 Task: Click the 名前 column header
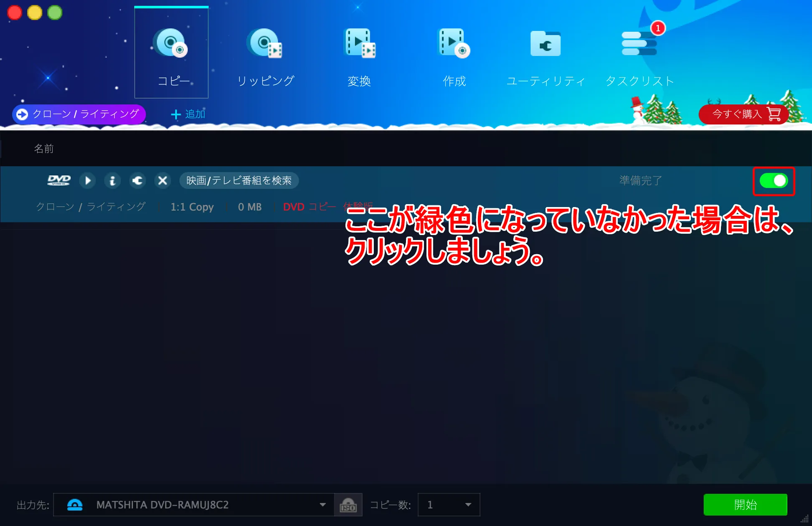click(x=44, y=149)
